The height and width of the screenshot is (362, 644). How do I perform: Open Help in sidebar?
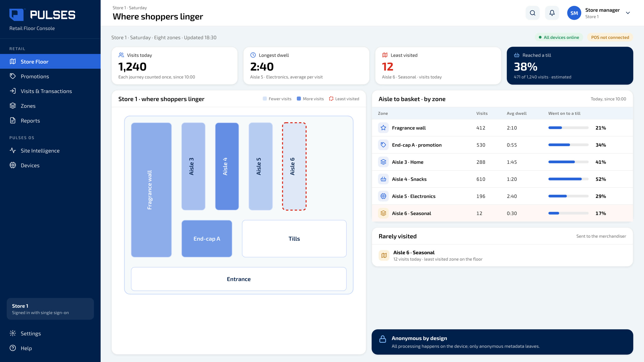click(50, 348)
